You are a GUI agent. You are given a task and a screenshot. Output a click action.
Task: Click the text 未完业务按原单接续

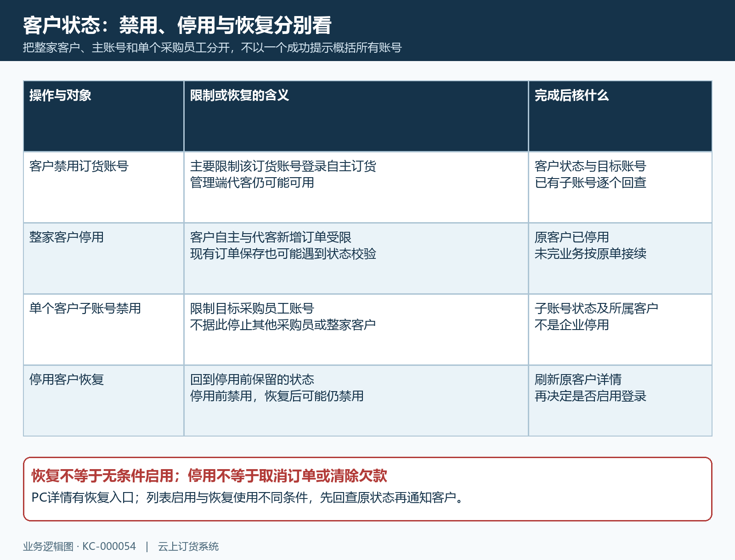tap(590, 254)
